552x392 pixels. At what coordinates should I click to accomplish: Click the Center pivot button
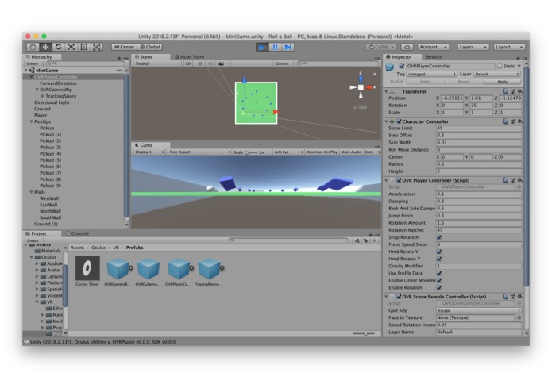click(124, 47)
